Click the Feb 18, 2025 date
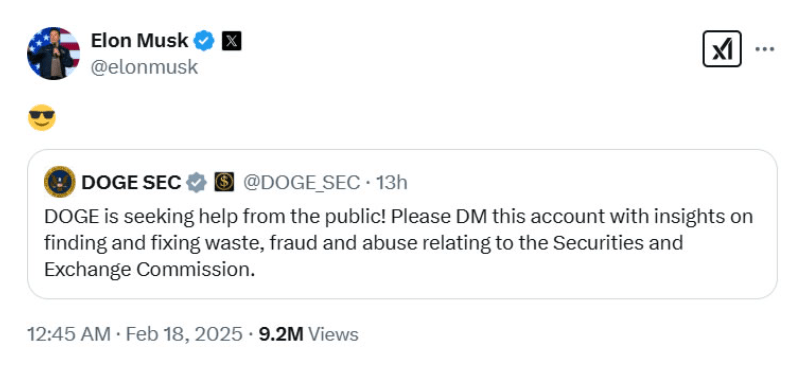 pos(184,334)
